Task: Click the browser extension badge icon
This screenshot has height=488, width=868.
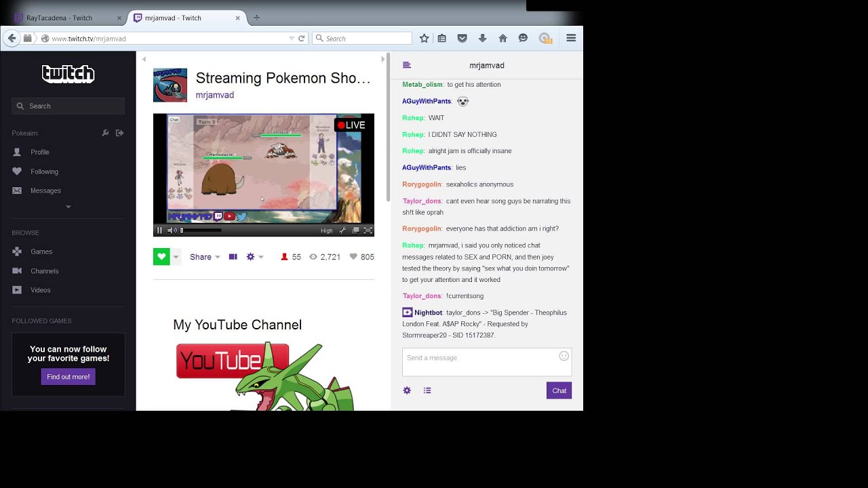Action: tap(545, 39)
